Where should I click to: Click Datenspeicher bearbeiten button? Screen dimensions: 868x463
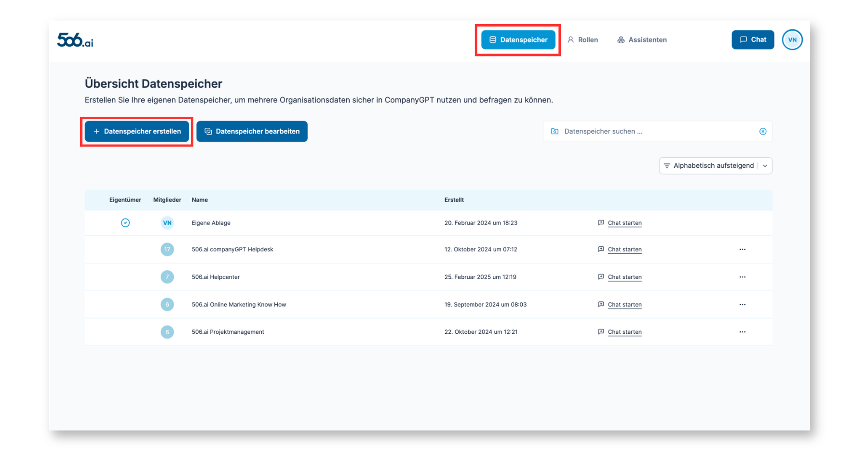[x=252, y=131]
